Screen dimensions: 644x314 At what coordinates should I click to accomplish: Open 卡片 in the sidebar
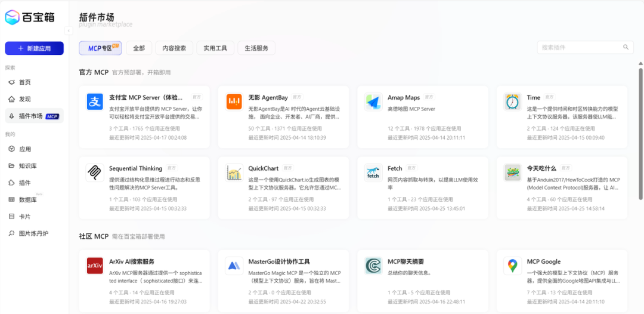[34, 217]
